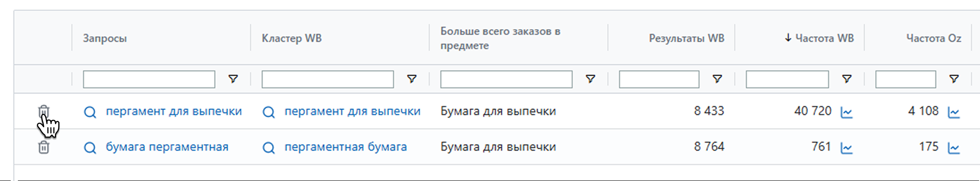Image resolution: width=980 pixels, height=181 pixels.
Task: Delete the 'бумага пергаментная' row
Action: [43, 147]
